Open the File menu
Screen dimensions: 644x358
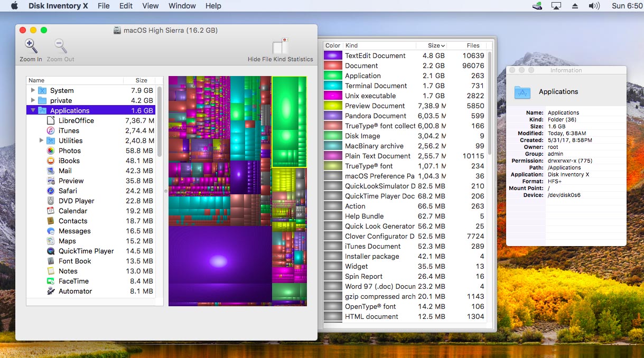[104, 6]
